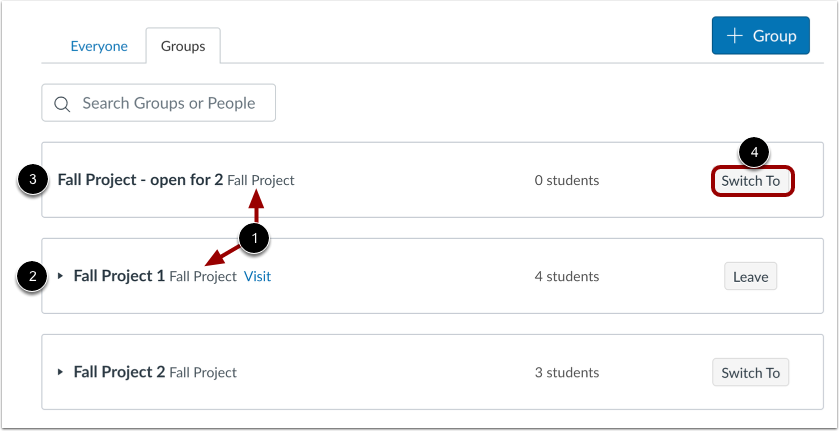The width and height of the screenshot is (839, 431).
Task: Visit the Fall Project 1 group page
Action: coord(257,276)
